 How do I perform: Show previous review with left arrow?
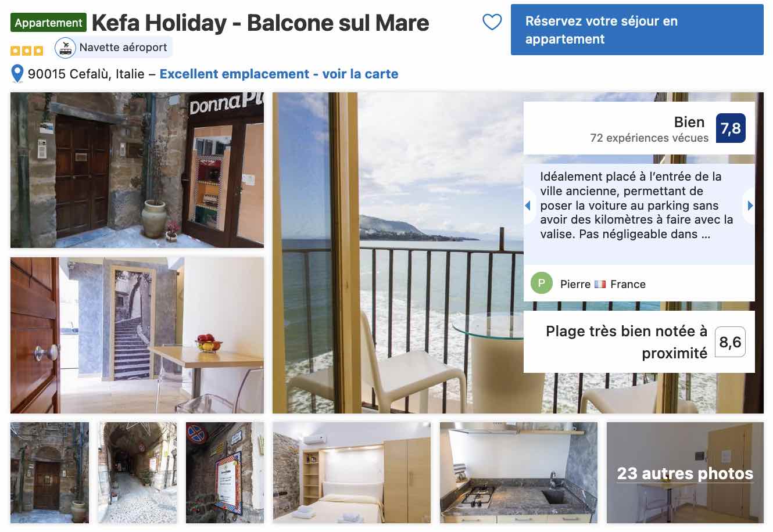(528, 205)
